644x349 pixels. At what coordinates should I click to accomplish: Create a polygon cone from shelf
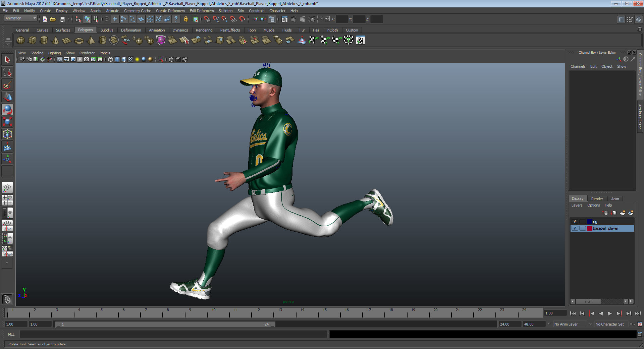click(x=55, y=40)
